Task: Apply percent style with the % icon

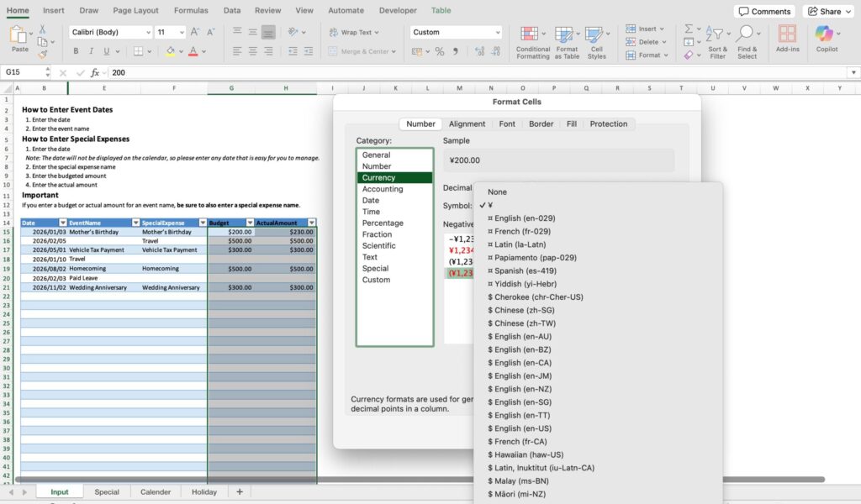Action: click(439, 52)
